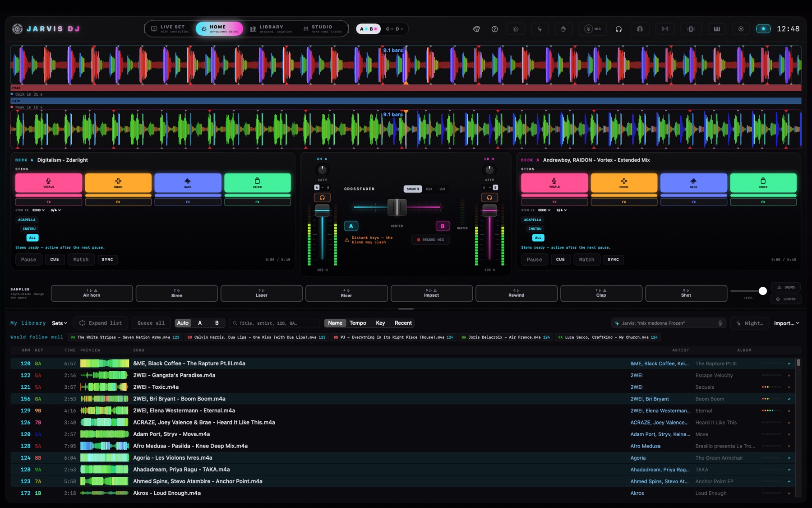
Task: Sort library by Tempo
Action: click(x=358, y=323)
